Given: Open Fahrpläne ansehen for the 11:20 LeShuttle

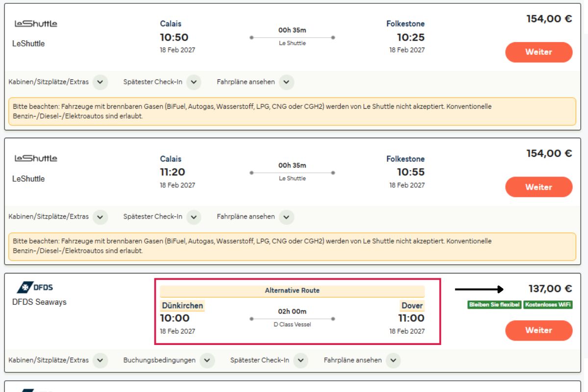Looking at the screenshot, I should click(x=255, y=217).
